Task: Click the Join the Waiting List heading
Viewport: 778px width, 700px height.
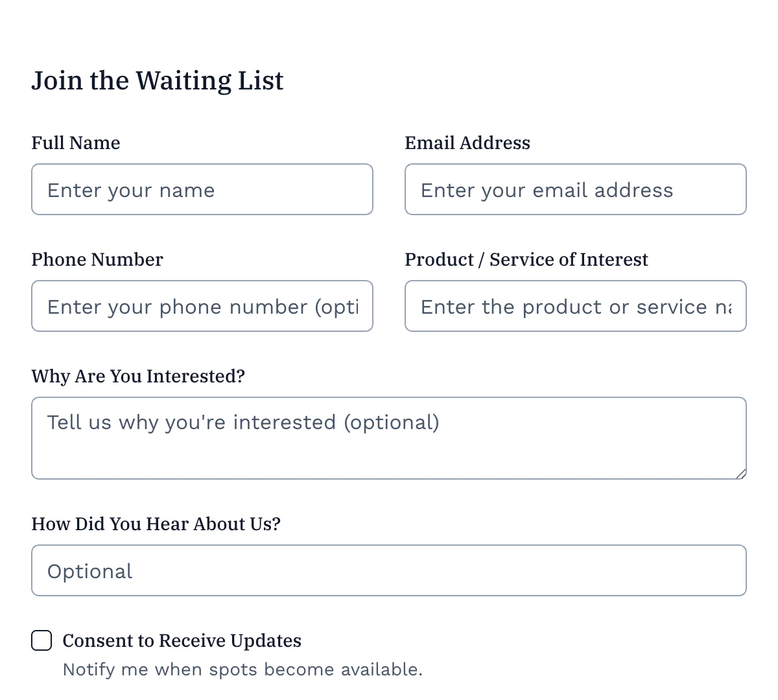Action: coord(158,80)
